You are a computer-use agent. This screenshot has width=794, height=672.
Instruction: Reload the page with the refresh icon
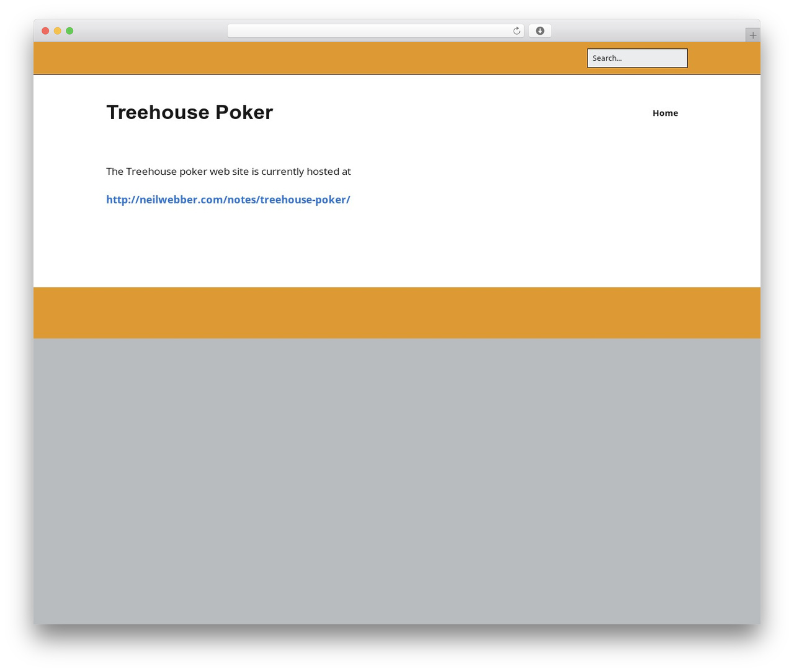[516, 31]
